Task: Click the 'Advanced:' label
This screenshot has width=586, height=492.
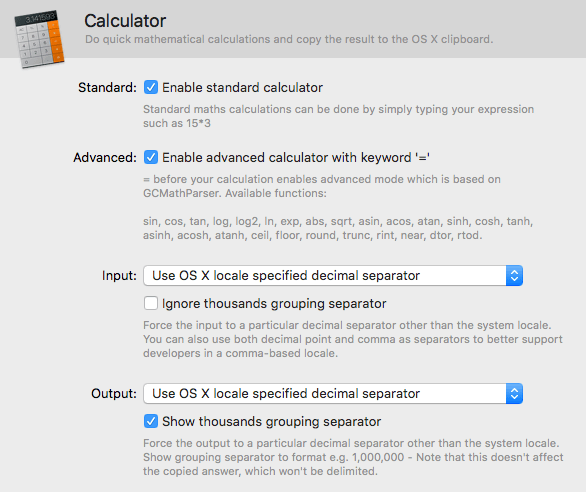Action: (105, 157)
